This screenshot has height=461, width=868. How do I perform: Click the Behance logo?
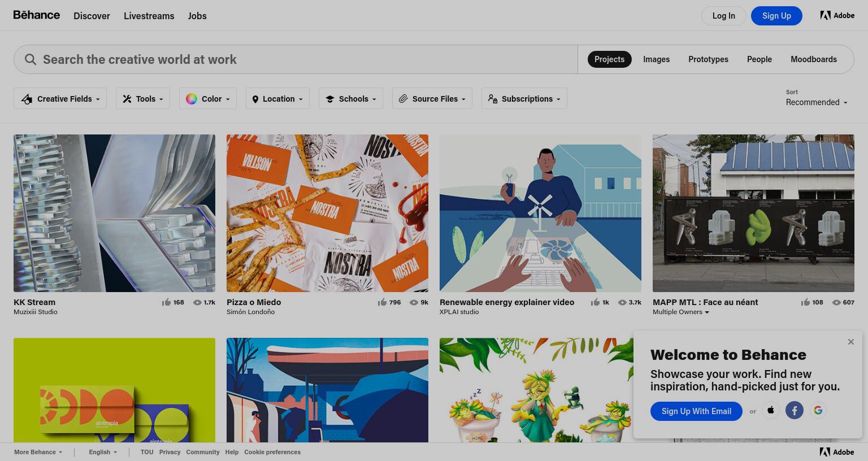37,15
